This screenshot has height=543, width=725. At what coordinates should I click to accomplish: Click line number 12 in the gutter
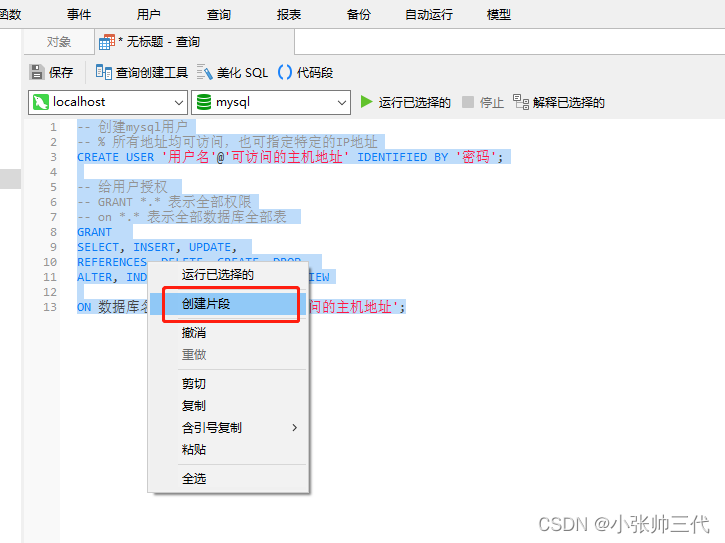(x=50, y=292)
